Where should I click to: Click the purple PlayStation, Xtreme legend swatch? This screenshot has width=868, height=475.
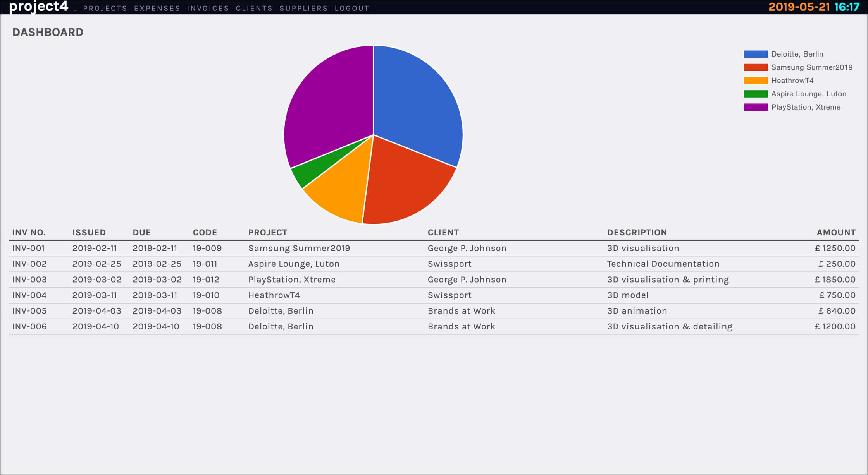tap(756, 107)
